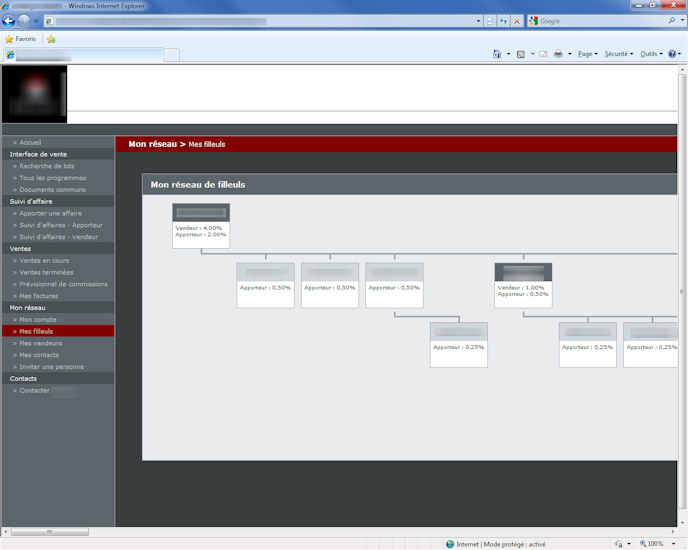This screenshot has width=688, height=550.
Task: Expand the Sécurité dropdown menu
Action: pos(618,54)
